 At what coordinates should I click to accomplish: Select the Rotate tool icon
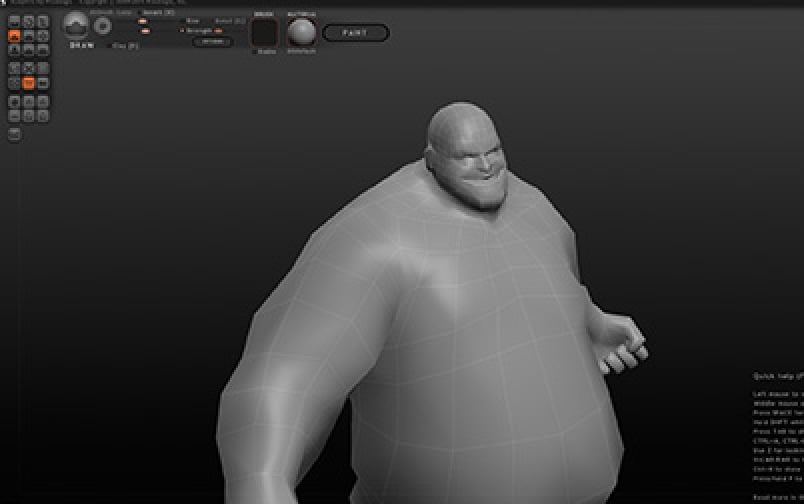tap(28, 68)
